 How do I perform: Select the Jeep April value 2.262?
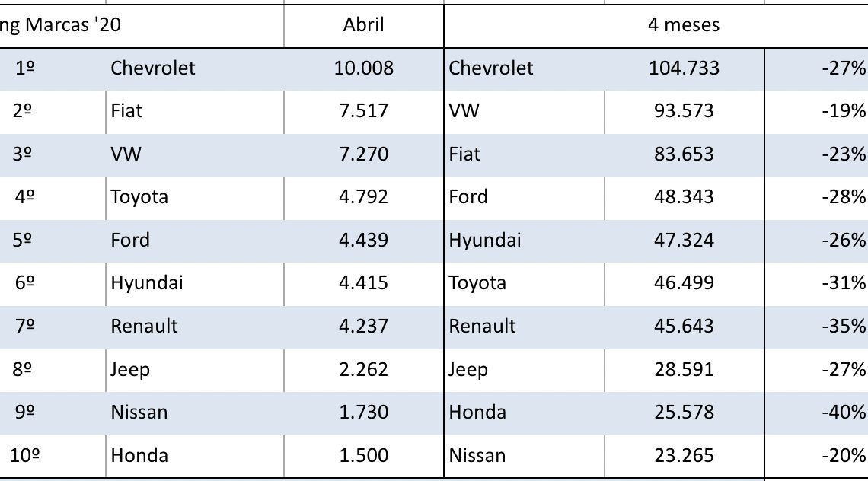tap(363, 369)
